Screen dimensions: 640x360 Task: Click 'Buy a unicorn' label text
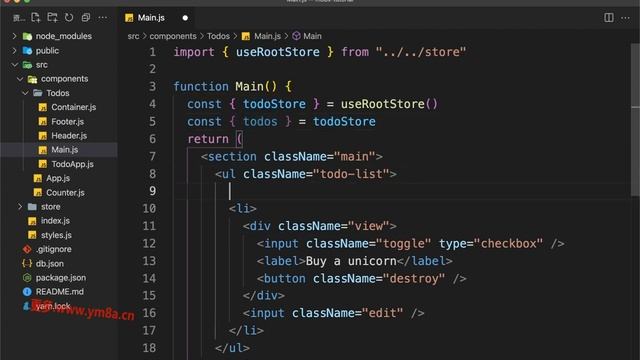tap(351, 261)
